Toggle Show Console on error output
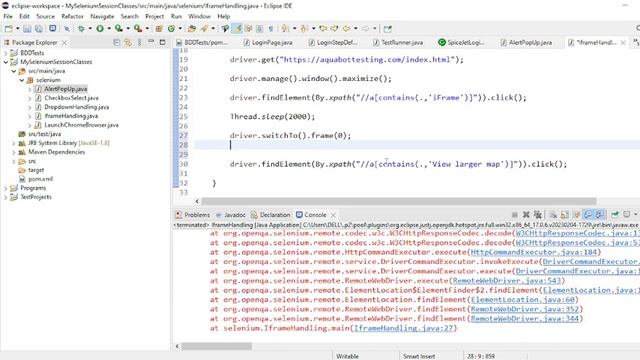Viewport: 640px width, 360px height. 599,214
